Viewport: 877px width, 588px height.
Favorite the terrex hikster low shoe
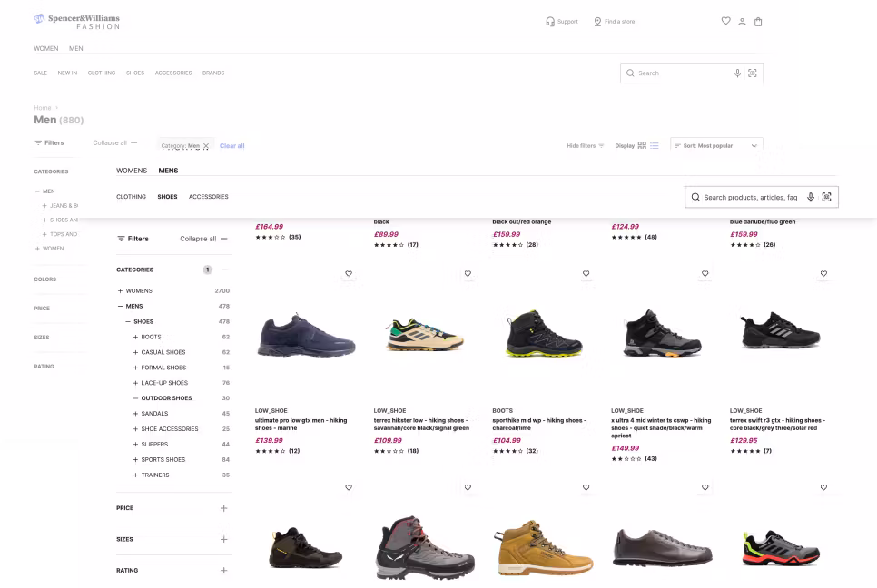[x=468, y=273]
